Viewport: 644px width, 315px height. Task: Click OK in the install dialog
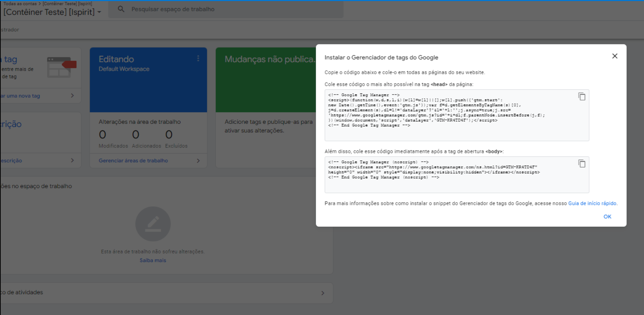click(x=607, y=217)
